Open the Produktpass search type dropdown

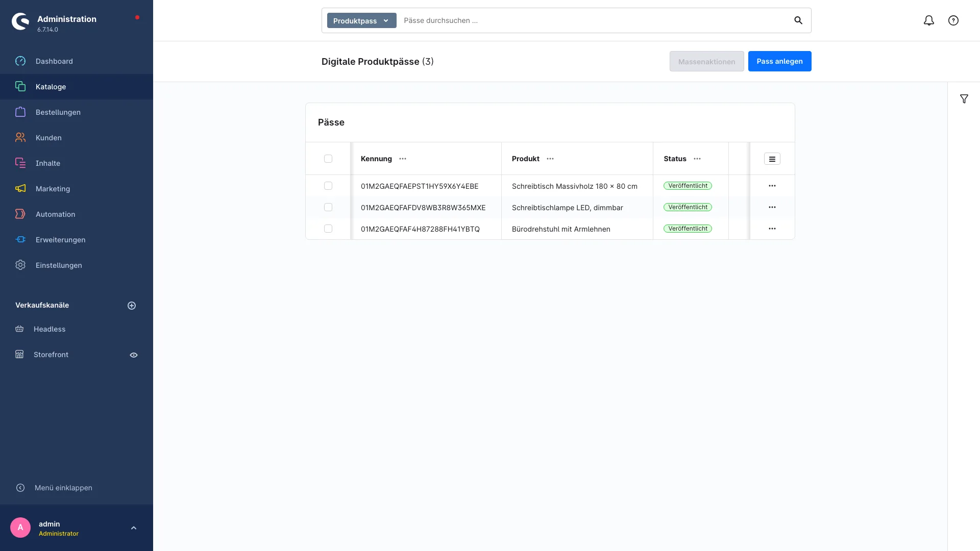click(362, 20)
